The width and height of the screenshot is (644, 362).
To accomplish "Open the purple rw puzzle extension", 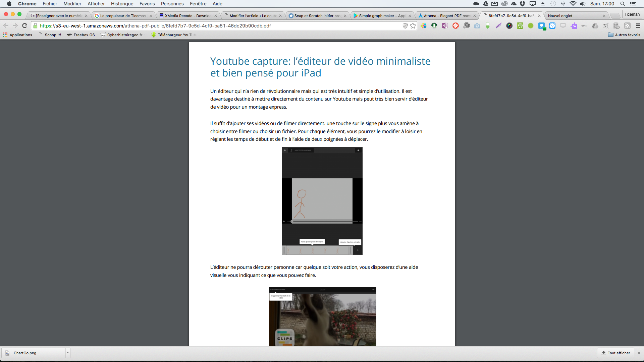I will 574,26.
